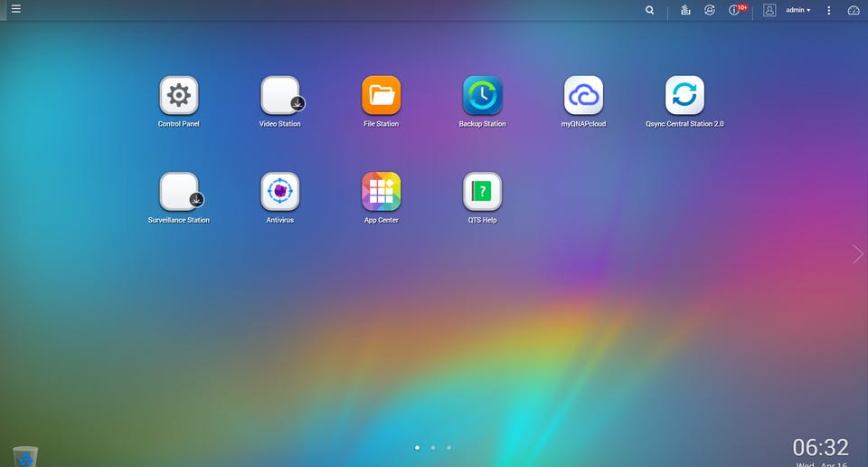The width and height of the screenshot is (868, 467).
Task: Click the 06:32 clock display
Action: click(820, 448)
